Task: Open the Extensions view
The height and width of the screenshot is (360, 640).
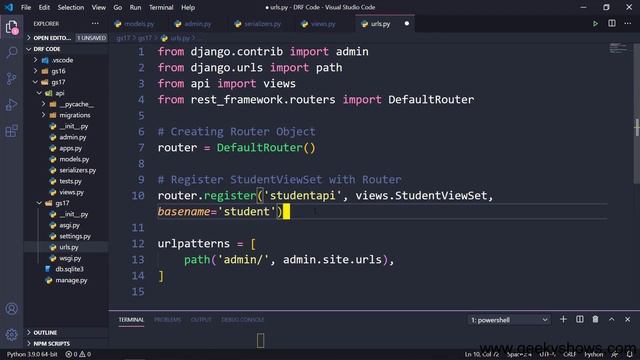Action: (11, 131)
